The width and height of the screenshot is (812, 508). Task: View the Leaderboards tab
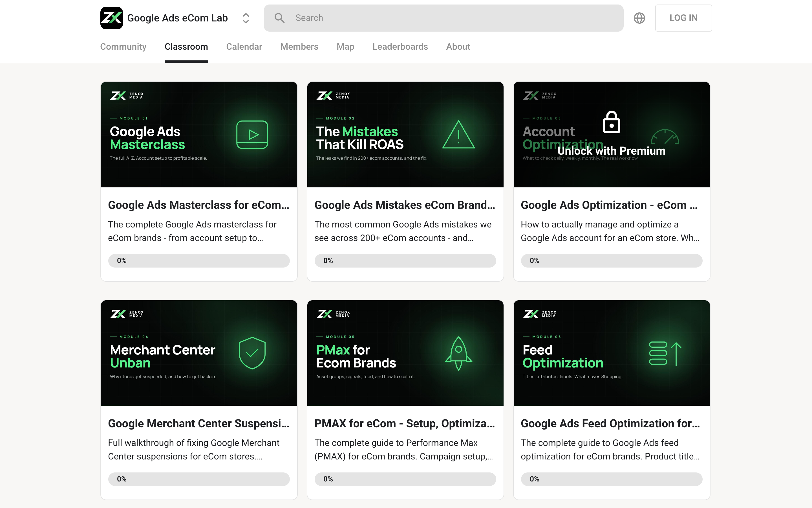click(400, 47)
